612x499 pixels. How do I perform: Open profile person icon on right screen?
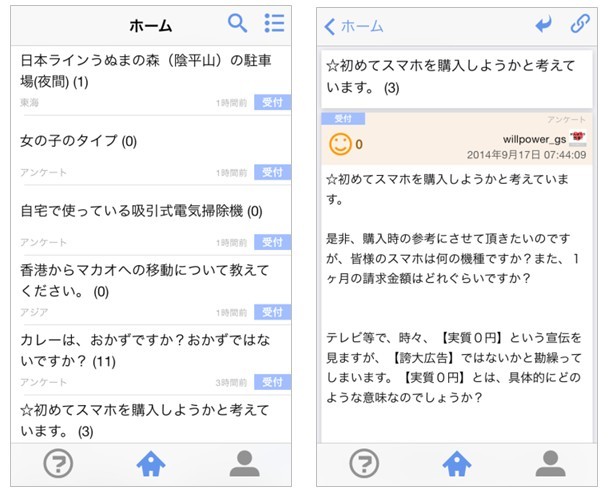point(550,463)
